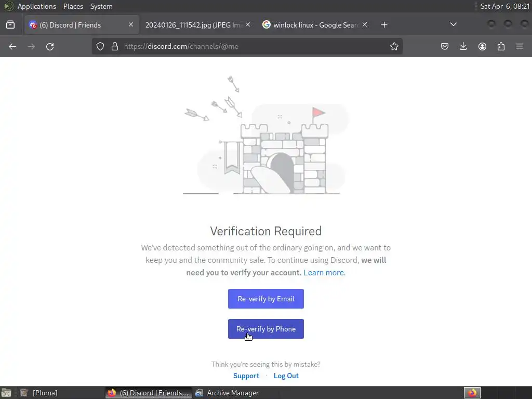Open the Support link
532x399 pixels.
click(246, 376)
